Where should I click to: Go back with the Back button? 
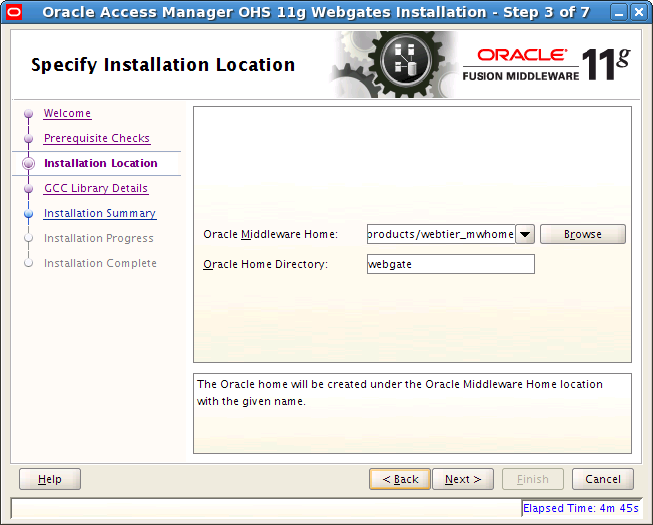(400, 479)
